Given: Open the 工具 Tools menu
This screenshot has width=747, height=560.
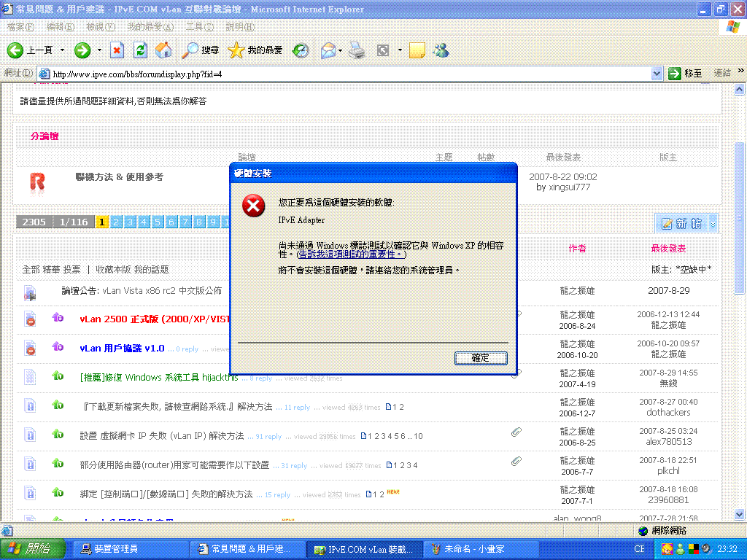Looking at the screenshot, I should [x=199, y=27].
